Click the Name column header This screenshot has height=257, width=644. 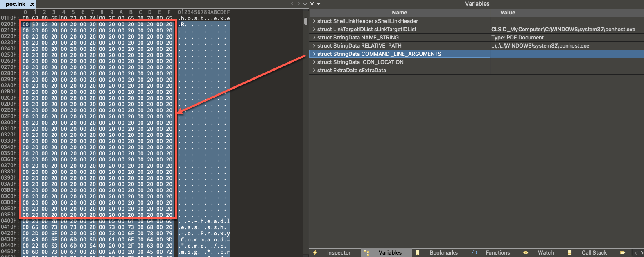(399, 13)
